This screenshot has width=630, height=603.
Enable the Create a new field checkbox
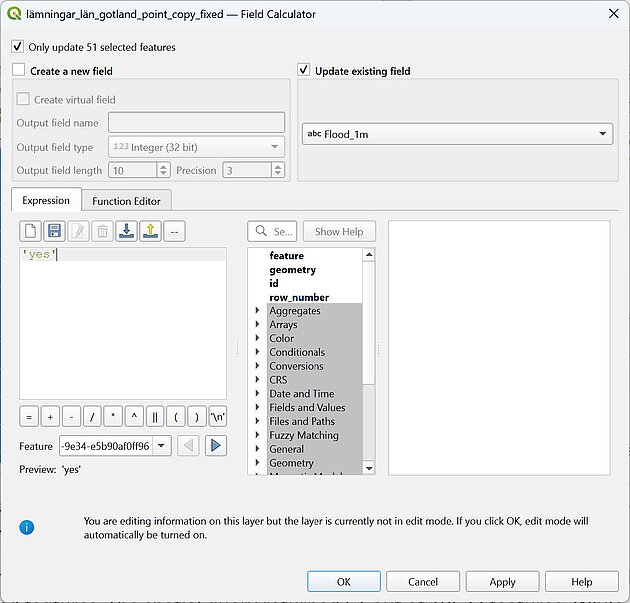coord(18,70)
